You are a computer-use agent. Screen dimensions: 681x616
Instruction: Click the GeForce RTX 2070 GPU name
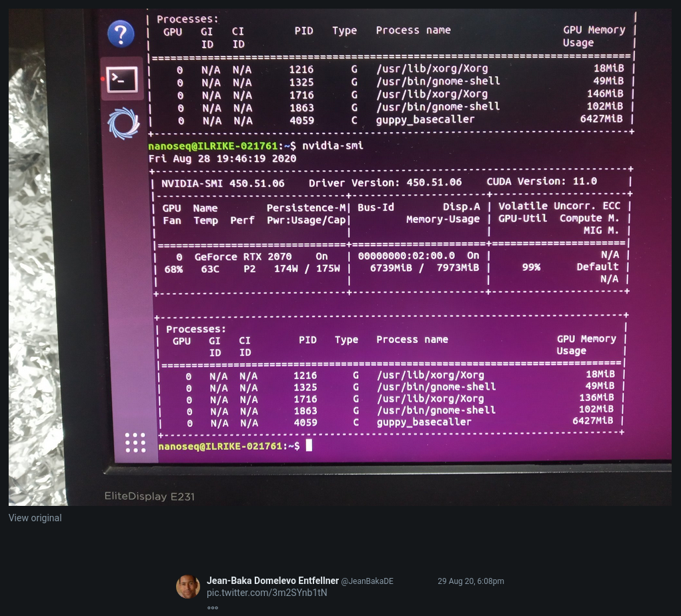pyautogui.click(x=243, y=257)
